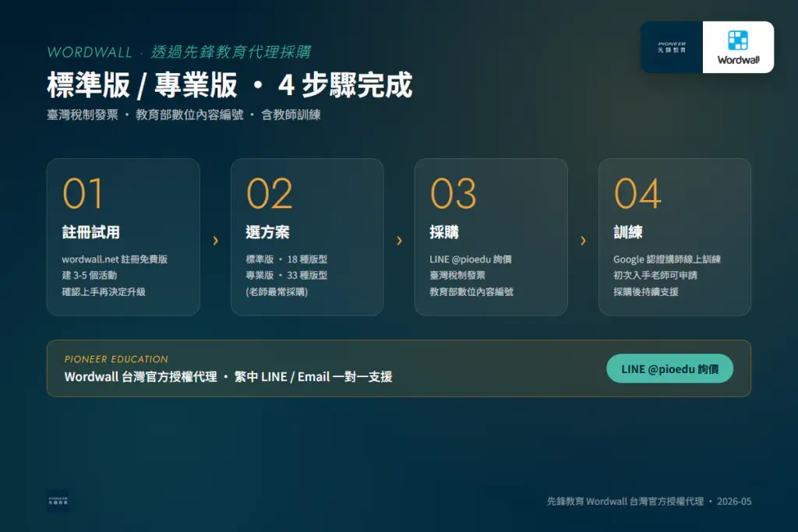Click the chevron arrow between steps 03 and 04

pos(583,241)
